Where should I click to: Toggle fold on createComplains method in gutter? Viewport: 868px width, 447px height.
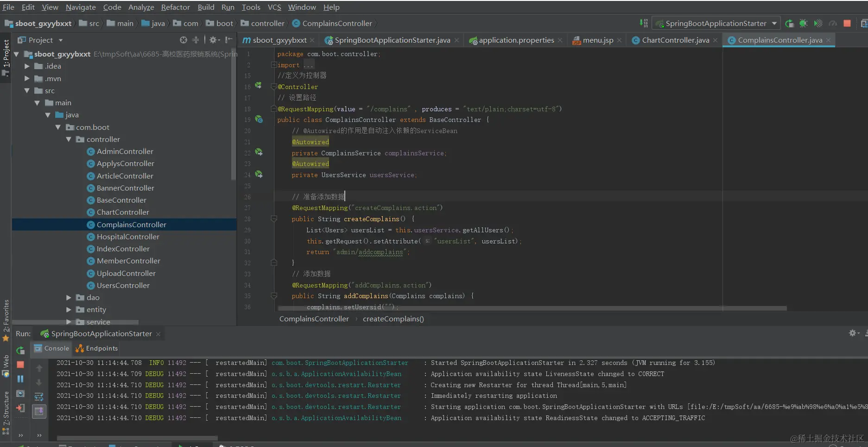tap(274, 219)
